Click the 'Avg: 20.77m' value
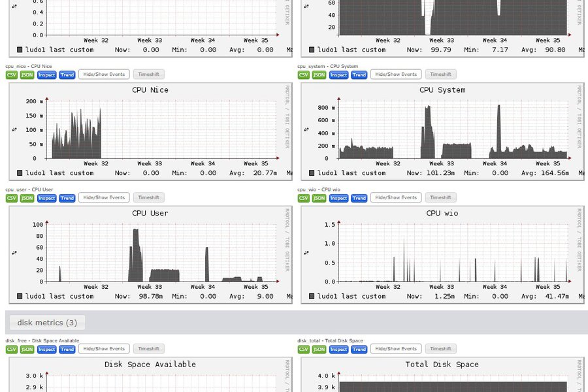588x392 pixels. click(253, 173)
